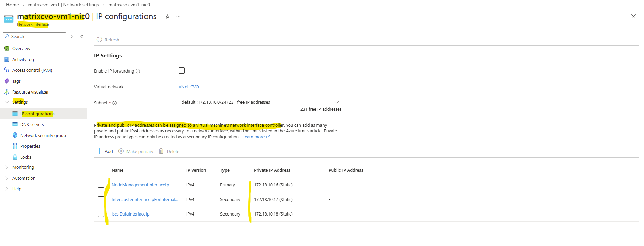Go to Activity log in the sidebar
Viewport: 644px width, 246px height.
(23, 60)
